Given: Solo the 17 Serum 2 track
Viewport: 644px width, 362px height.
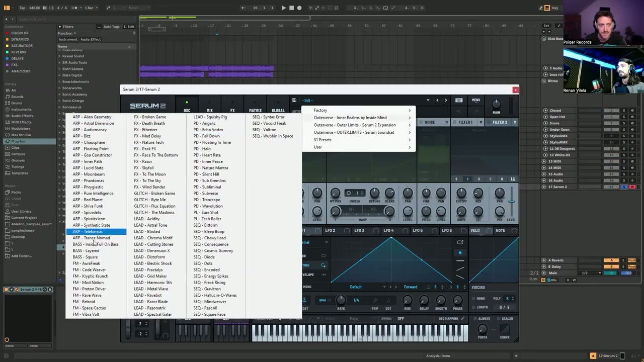Looking at the screenshot, I should point(624,187).
